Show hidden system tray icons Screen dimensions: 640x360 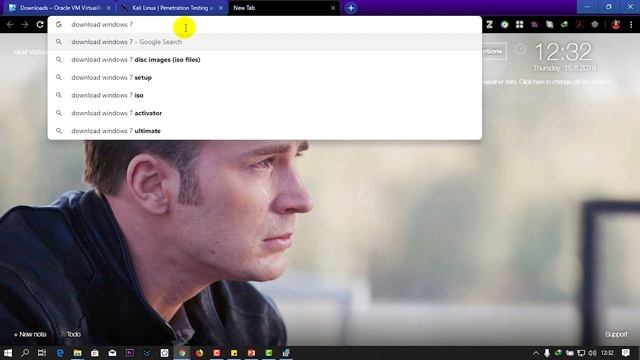pos(536,353)
